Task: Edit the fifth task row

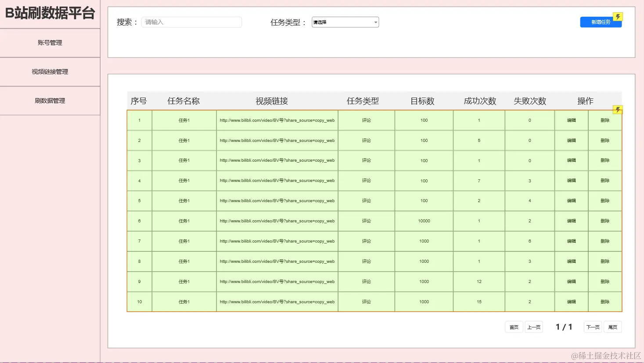Action: tap(571, 201)
